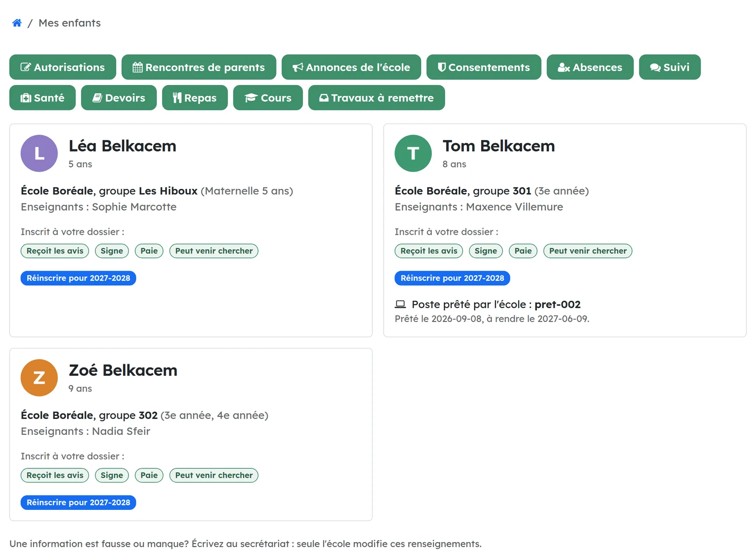Image resolution: width=756 pixels, height=559 pixels.
Task: Click Zoé's "Signe" badge
Action: (112, 475)
